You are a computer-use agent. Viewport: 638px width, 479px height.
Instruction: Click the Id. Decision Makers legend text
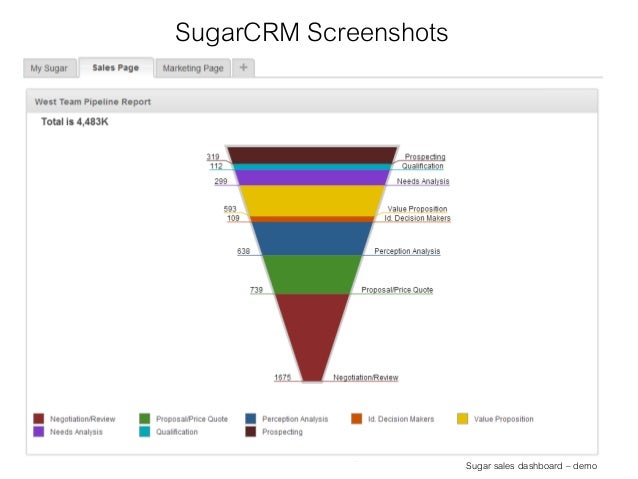(401, 419)
